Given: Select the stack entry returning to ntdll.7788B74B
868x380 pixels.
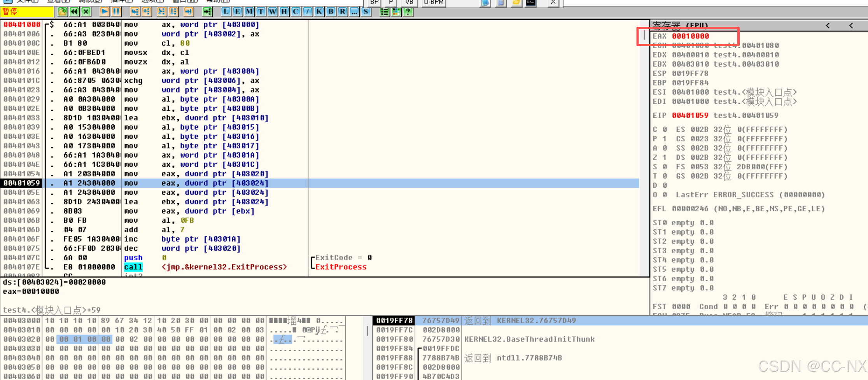Looking at the screenshot, I should tap(620, 358).
